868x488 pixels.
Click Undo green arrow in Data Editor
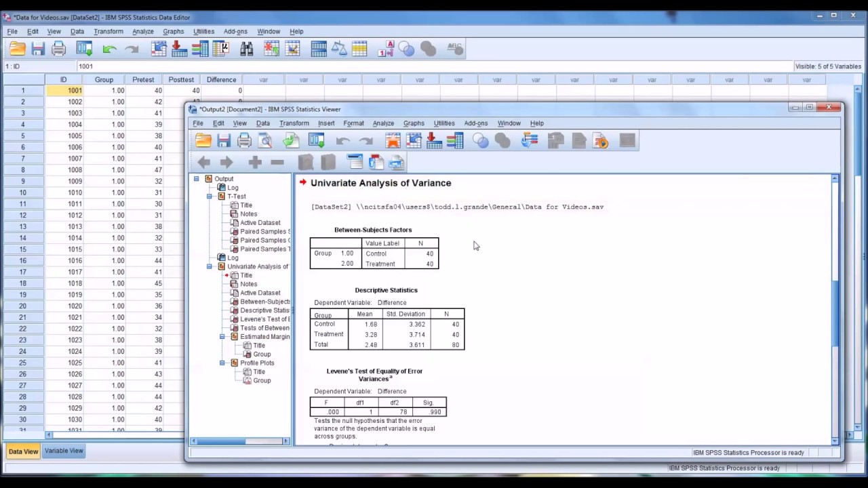110,48
